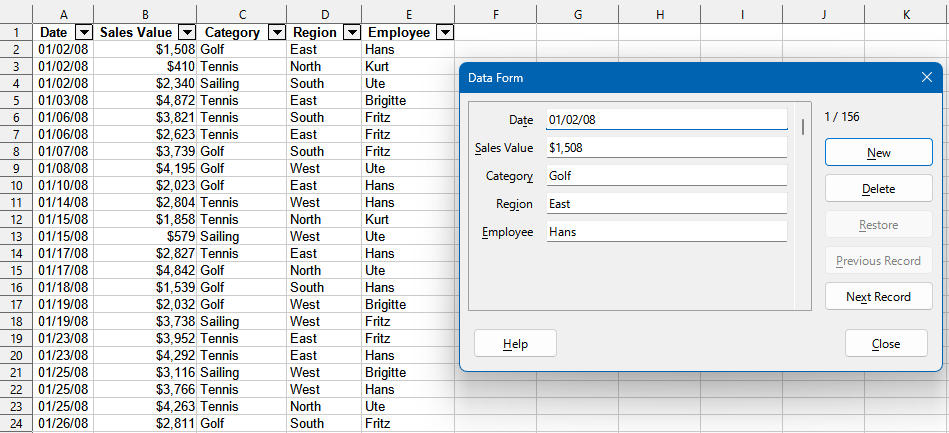Select column A header

click(63, 15)
